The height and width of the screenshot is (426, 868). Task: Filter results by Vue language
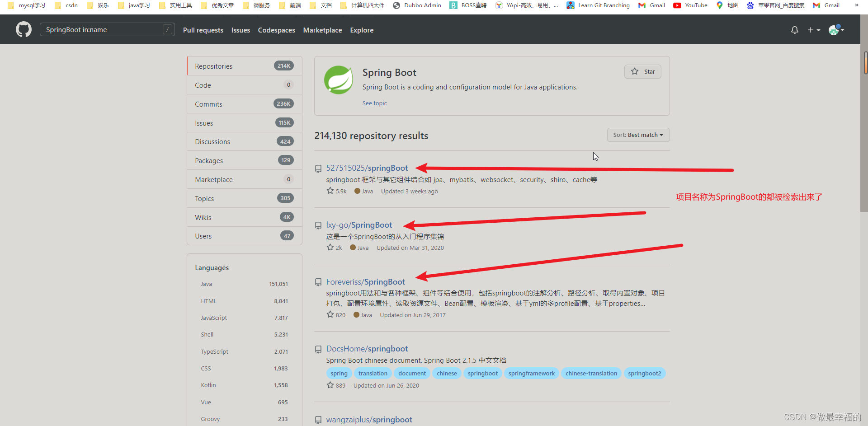245,402
